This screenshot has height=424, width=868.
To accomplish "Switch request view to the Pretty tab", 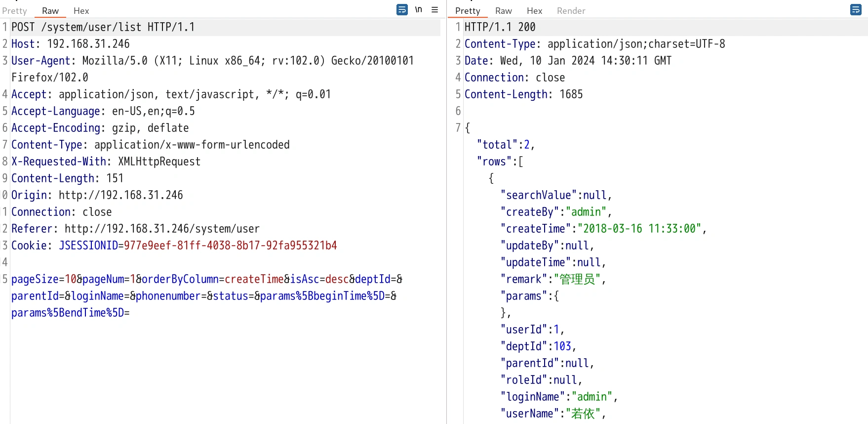I will [15, 11].
